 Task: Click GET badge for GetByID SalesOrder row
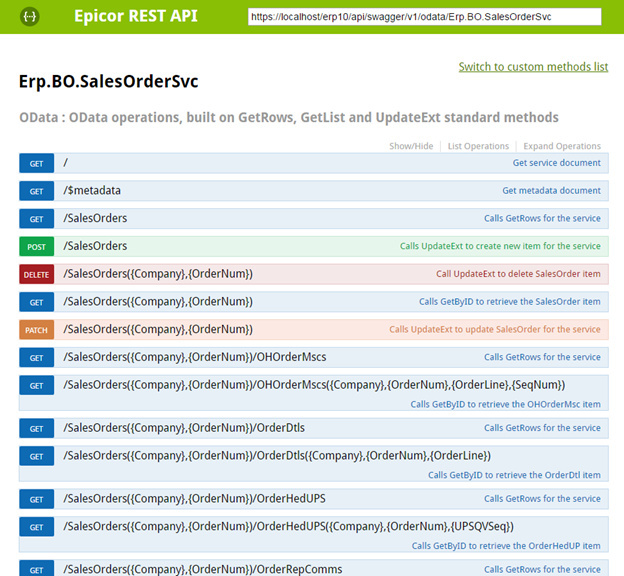(36, 302)
